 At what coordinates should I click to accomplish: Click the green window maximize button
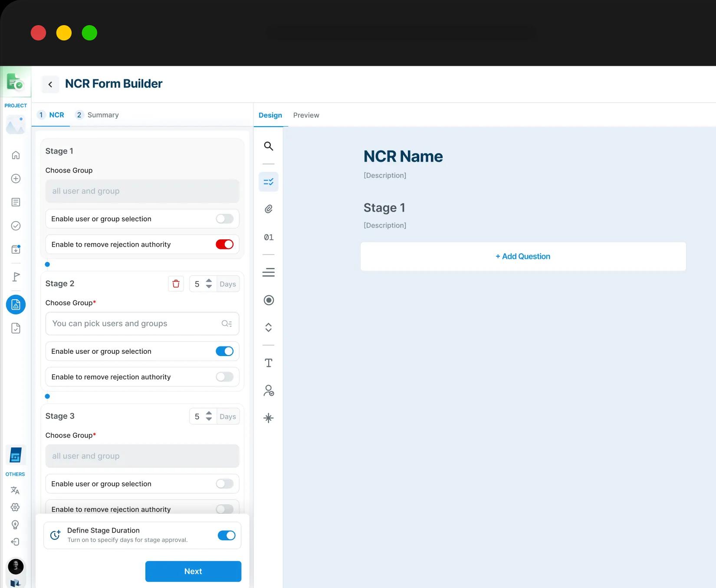point(89,33)
